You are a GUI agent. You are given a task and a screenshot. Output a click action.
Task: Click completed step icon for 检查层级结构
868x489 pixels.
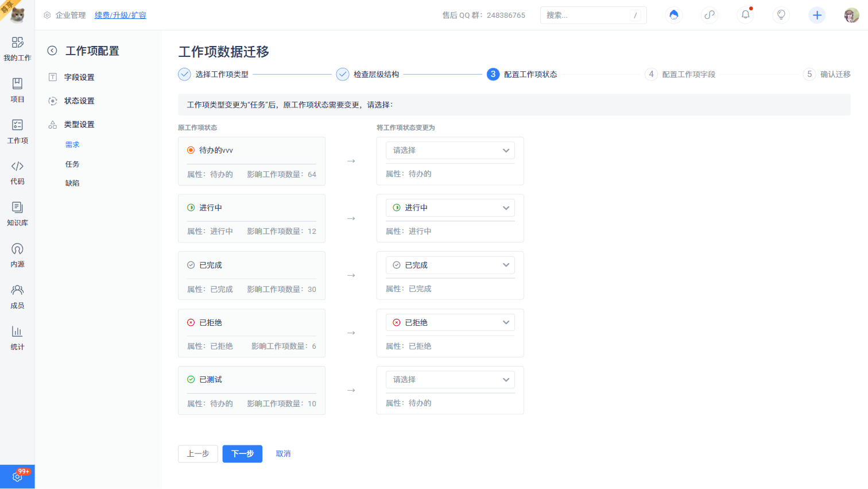point(343,74)
